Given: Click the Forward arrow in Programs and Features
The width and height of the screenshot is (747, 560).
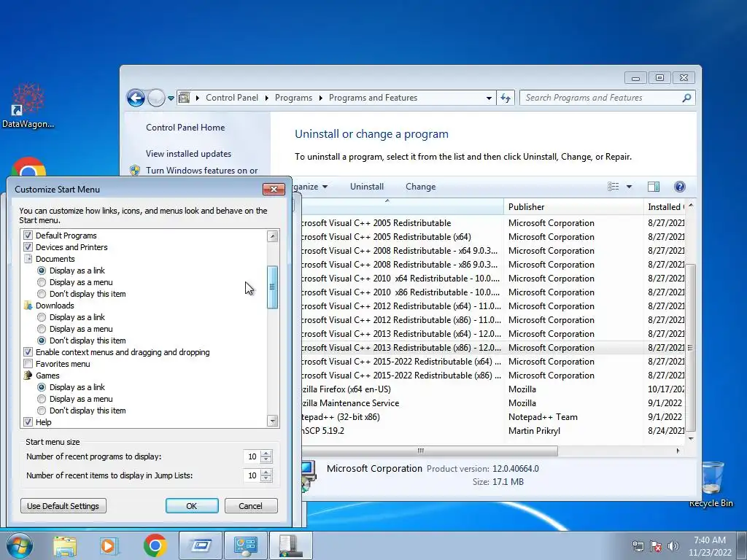Looking at the screenshot, I should (x=156, y=98).
